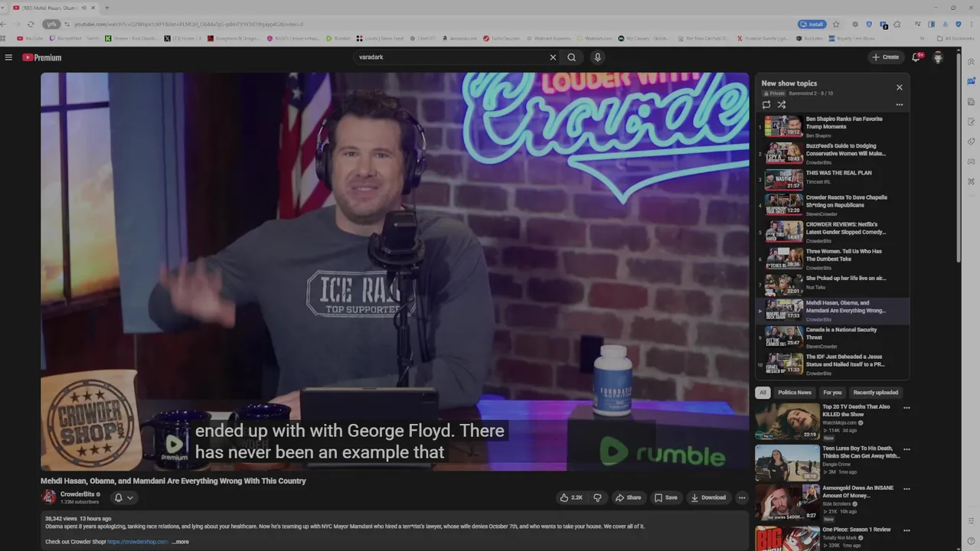The width and height of the screenshot is (980, 551).
Task: Go to YouTube Premium home logo
Action: point(41,57)
